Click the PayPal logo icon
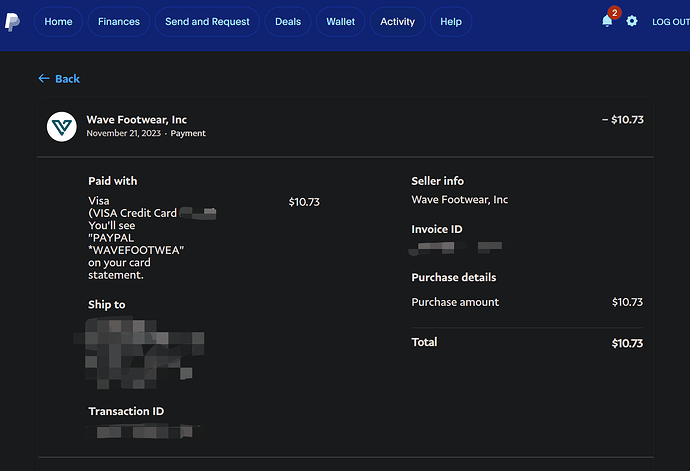The image size is (690, 471). [x=10, y=20]
